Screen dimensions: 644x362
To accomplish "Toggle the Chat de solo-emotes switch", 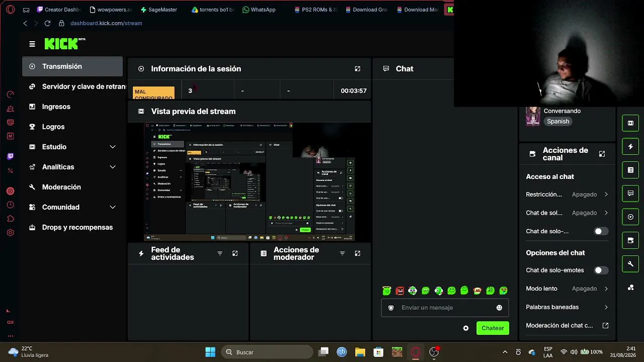I will click(x=601, y=270).
